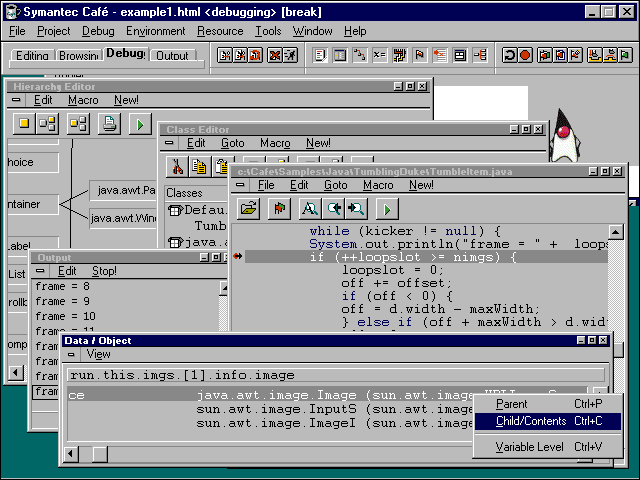The width and height of the screenshot is (640, 480).
Task: Click the green play arrow in TumbleItem.java toolbar
Action: [387, 209]
